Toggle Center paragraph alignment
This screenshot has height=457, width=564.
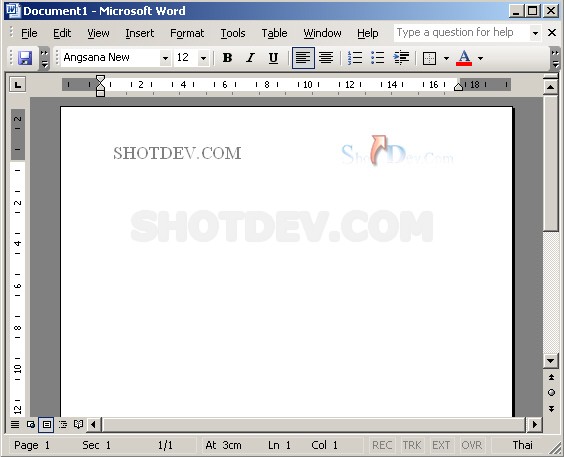[326, 58]
